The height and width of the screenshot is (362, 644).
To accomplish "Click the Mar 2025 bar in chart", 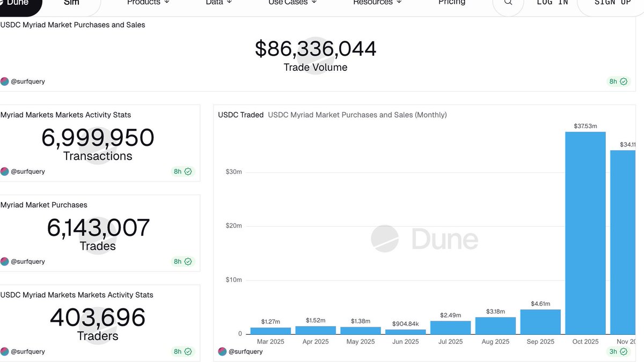I will pos(270,330).
